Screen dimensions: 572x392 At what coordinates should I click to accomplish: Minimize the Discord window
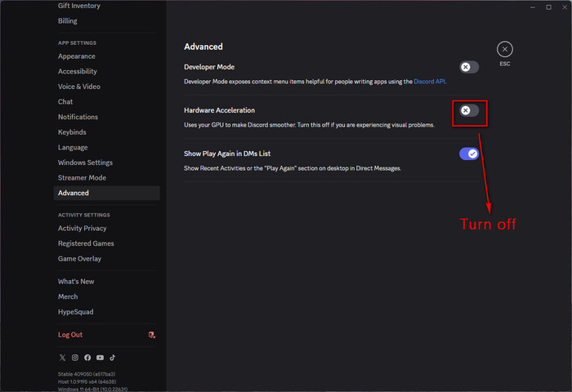coord(533,7)
